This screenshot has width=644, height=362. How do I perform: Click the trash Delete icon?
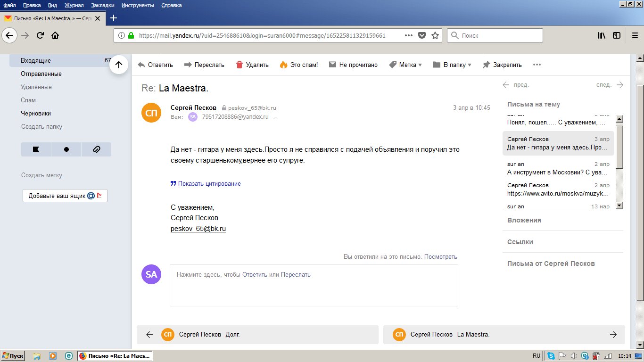click(239, 65)
